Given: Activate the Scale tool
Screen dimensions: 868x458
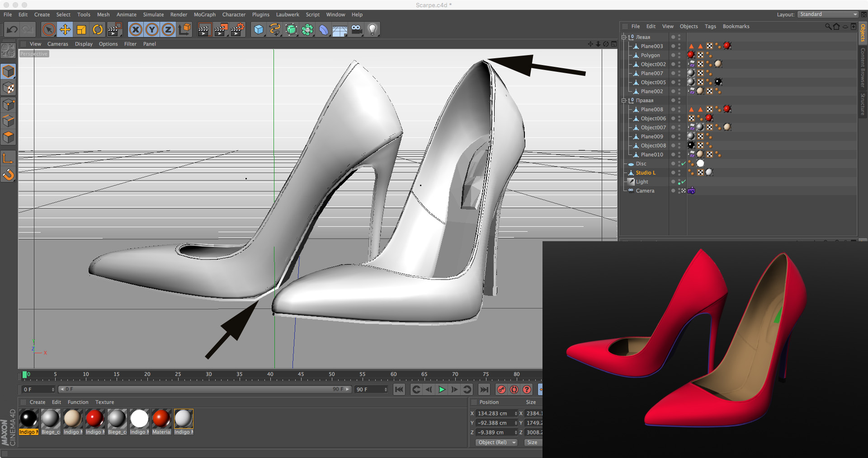Looking at the screenshot, I should pos(81,30).
